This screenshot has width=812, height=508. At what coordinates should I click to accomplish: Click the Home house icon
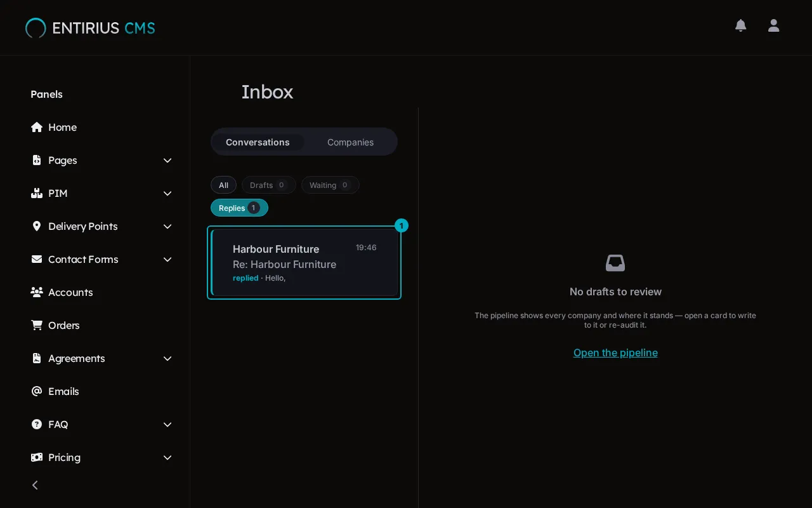[x=37, y=127]
